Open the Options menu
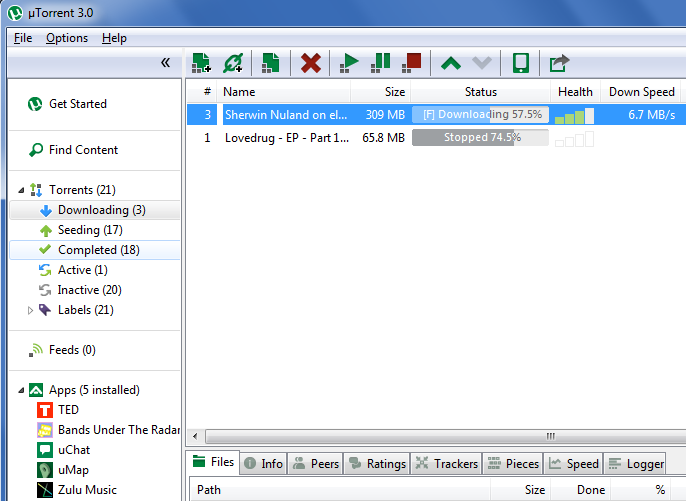686x501 pixels. [67, 38]
